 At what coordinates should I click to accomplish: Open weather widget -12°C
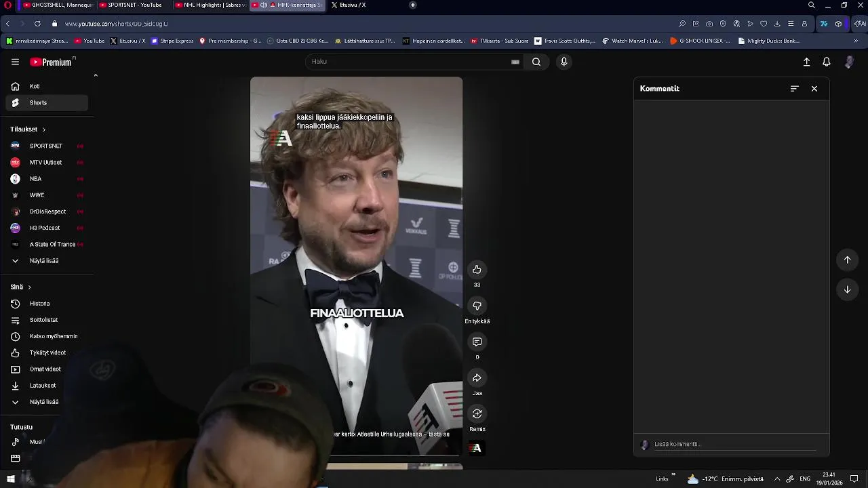pos(725,479)
